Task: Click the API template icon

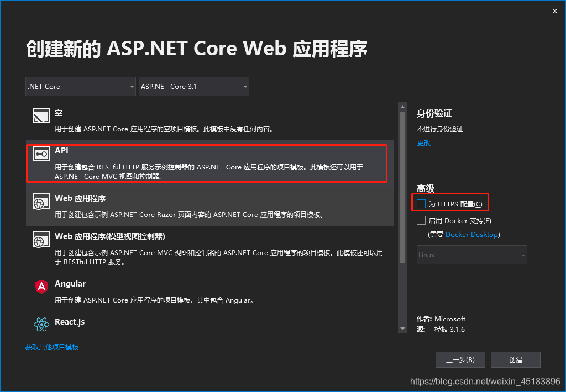Action: point(41,153)
